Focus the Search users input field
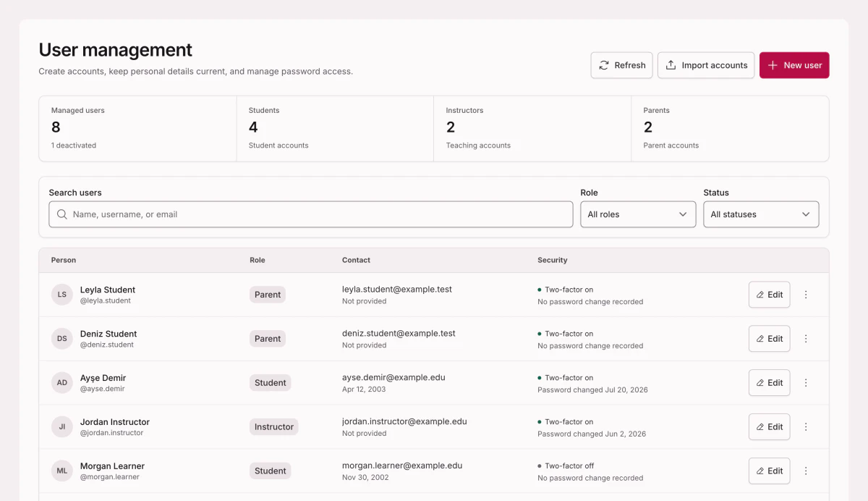The height and width of the screenshot is (501, 868). 311,214
